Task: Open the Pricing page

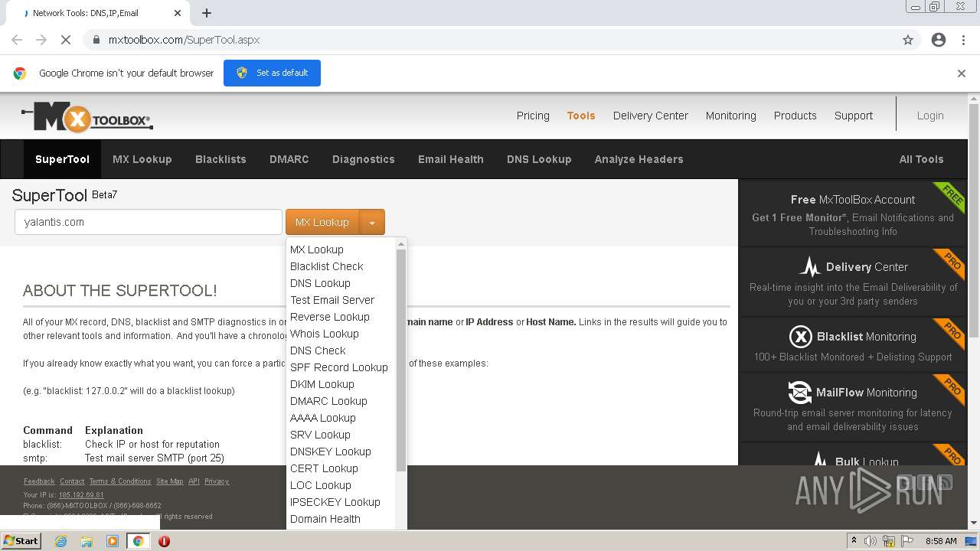Action: pos(533,116)
